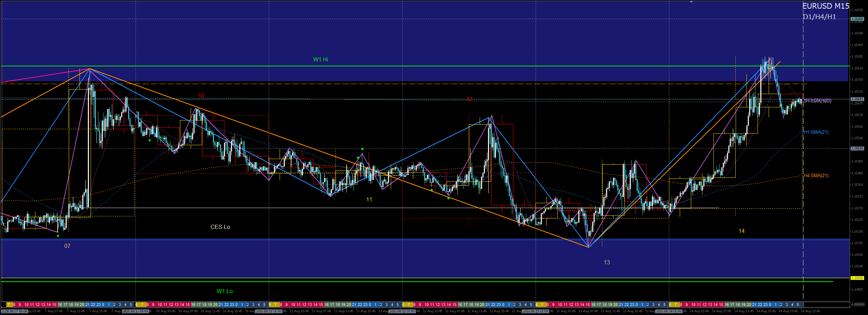Click the 10 Aug 11:45 time label
Screen dimensions: 868x315
210,311
